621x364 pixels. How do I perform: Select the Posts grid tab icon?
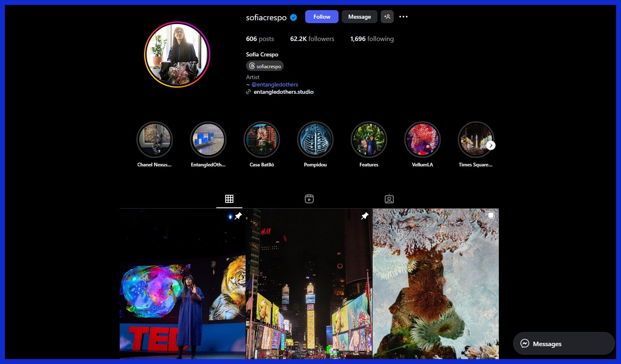coord(229,199)
